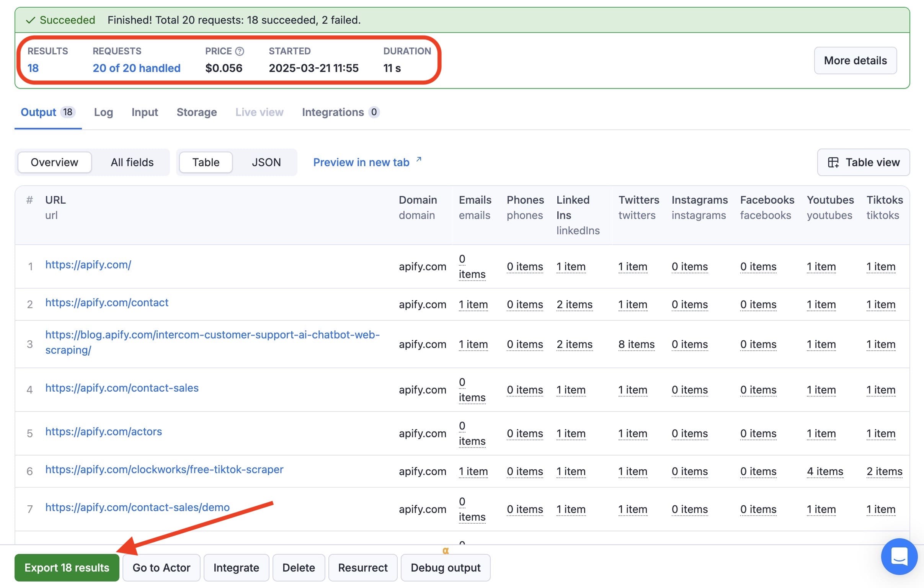Open the https://apify.com/contact result link
This screenshot has height=588, width=924.
pos(107,303)
